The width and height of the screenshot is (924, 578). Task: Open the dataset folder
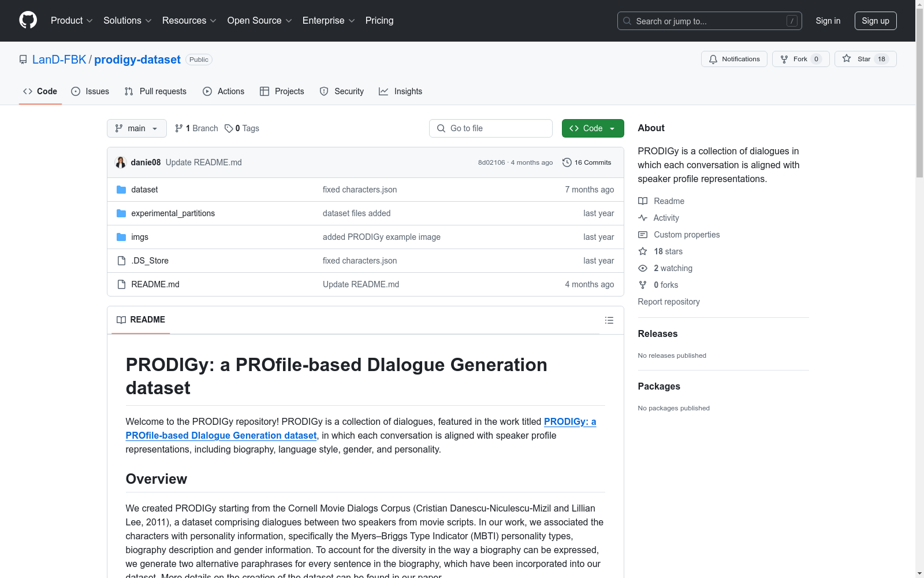tap(144, 190)
